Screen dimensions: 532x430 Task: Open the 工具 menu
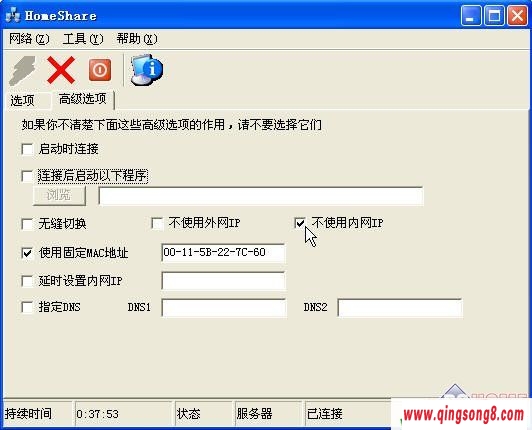tap(83, 39)
